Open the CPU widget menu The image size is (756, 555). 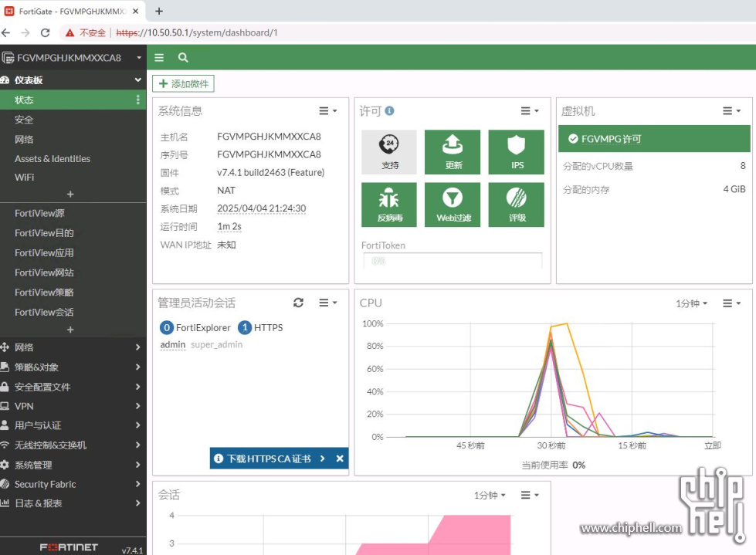tap(731, 303)
